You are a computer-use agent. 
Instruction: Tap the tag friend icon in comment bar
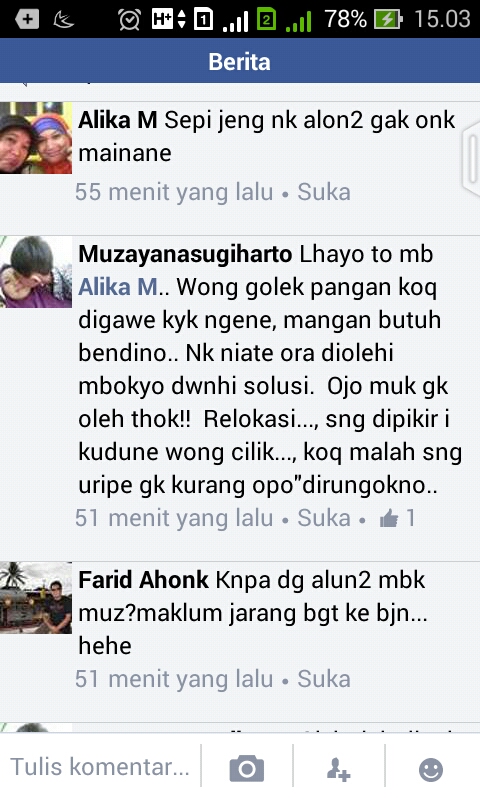[338, 769]
